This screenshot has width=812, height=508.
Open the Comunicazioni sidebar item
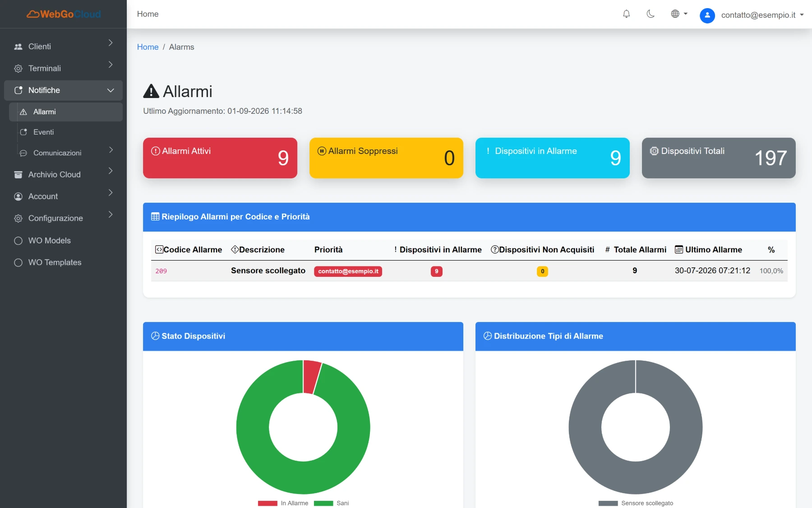66,153
